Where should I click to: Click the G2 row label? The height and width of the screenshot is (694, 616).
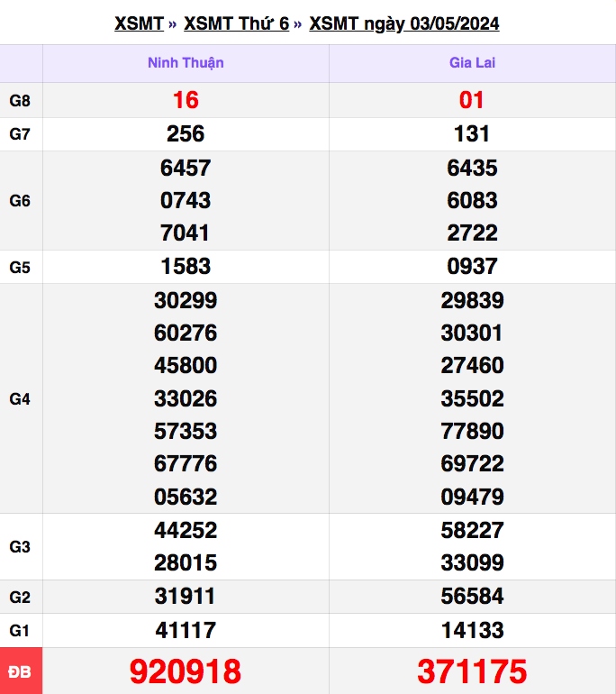tap(20, 597)
